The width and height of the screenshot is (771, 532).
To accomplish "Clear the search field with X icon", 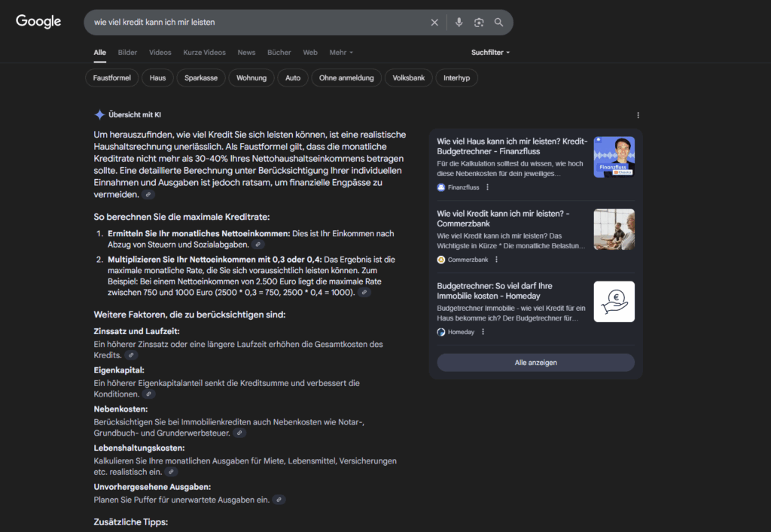I will coord(434,23).
